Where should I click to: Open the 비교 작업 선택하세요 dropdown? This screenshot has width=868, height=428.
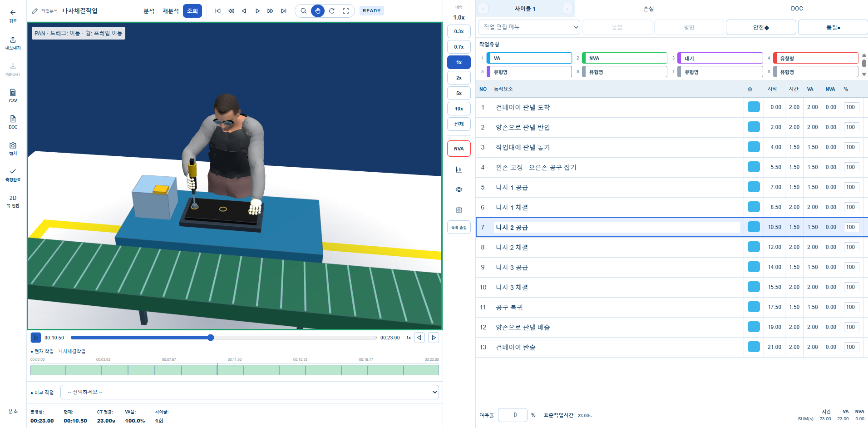[250, 392]
